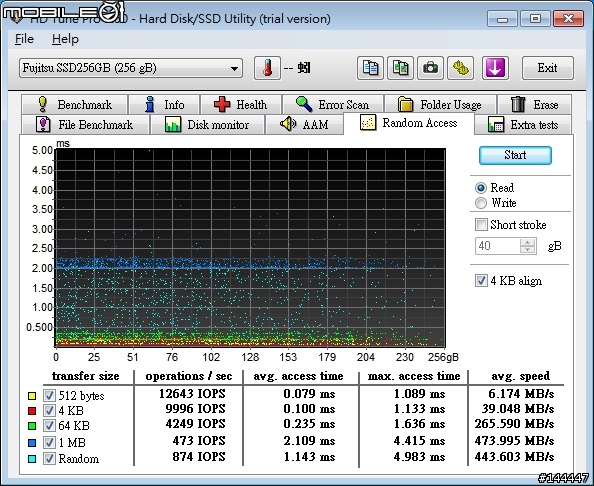
Task: Expand the Fujitsu SSD256GB drive dropdown
Action: point(234,69)
